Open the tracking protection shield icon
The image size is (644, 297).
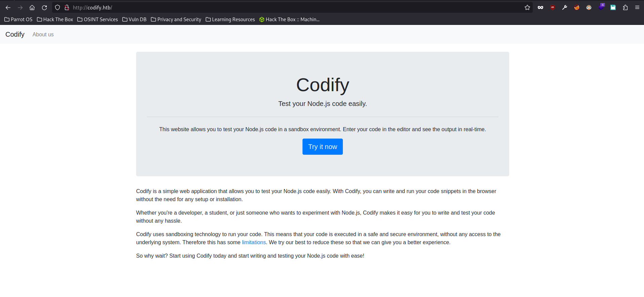[x=57, y=7]
